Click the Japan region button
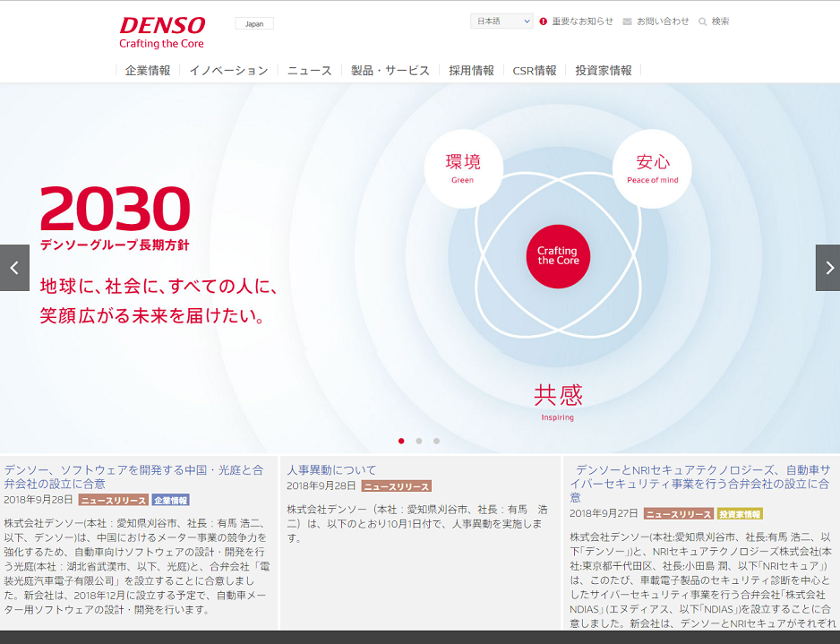 pos(254,23)
